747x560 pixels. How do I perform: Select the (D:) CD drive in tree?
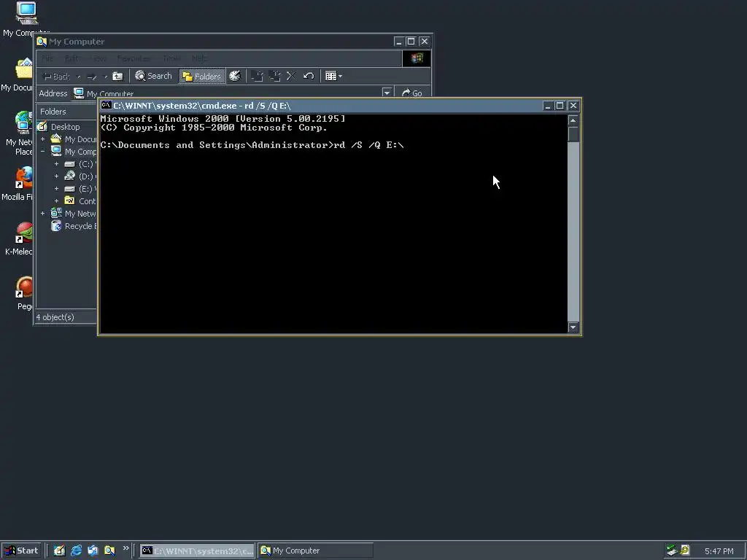tap(80, 176)
